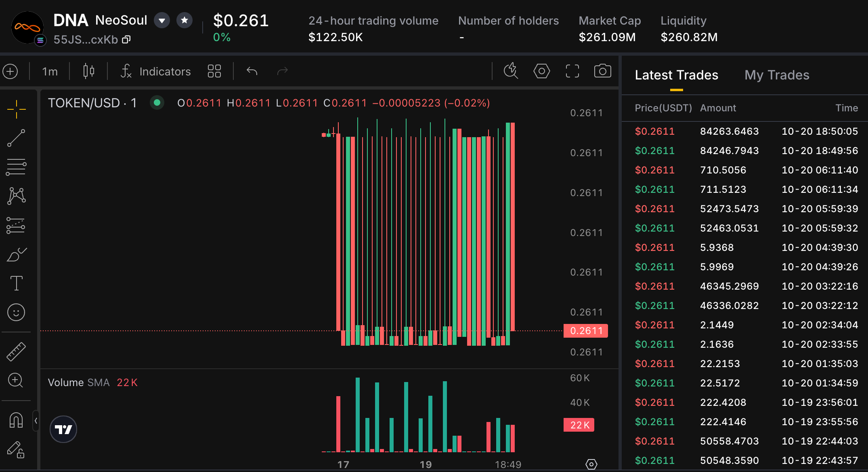The width and height of the screenshot is (868, 472).
Task: Click the 0.2611 current price label
Action: pyautogui.click(x=586, y=331)
